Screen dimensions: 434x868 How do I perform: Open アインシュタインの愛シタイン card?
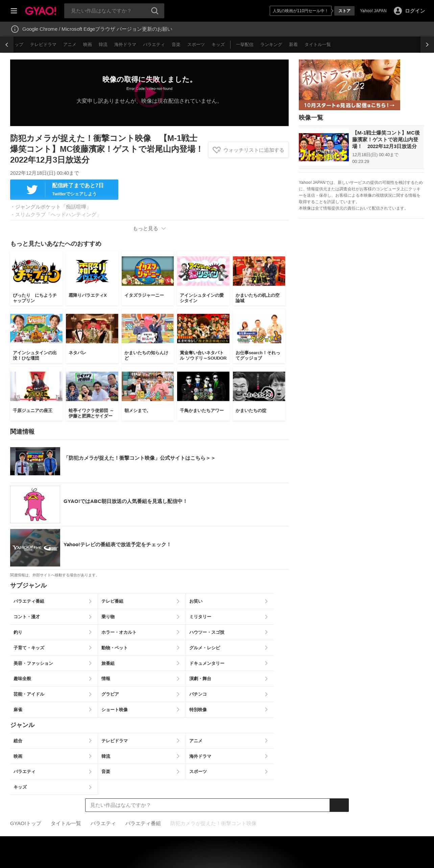pyautogui.click(x=203, y=279)
